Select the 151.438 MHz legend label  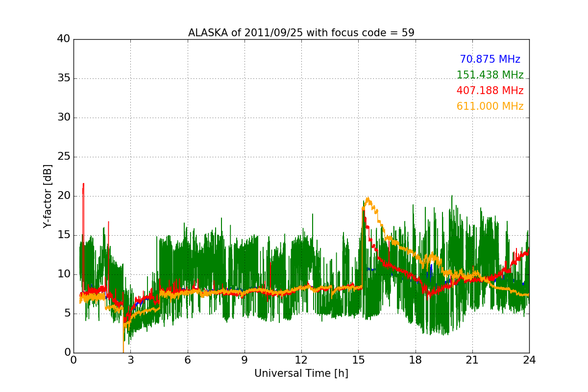click(x=490, y=75)
